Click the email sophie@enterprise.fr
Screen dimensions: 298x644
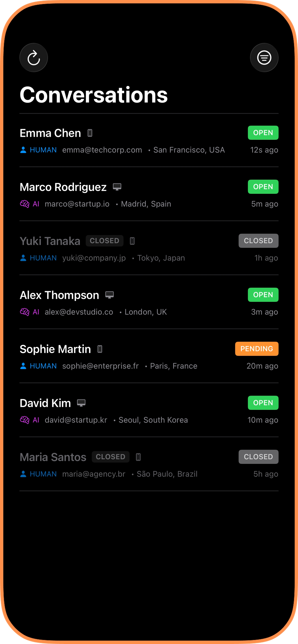(x=100, y=366)
